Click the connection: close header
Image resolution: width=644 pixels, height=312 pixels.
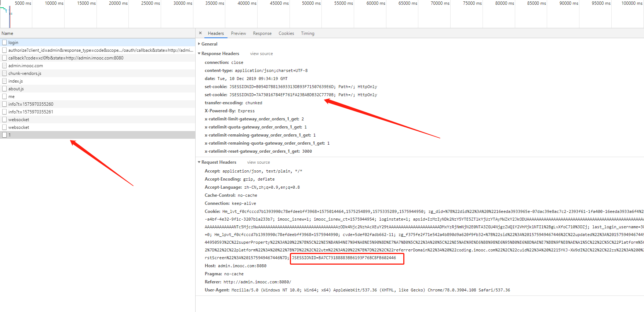(x=224, y=62)
